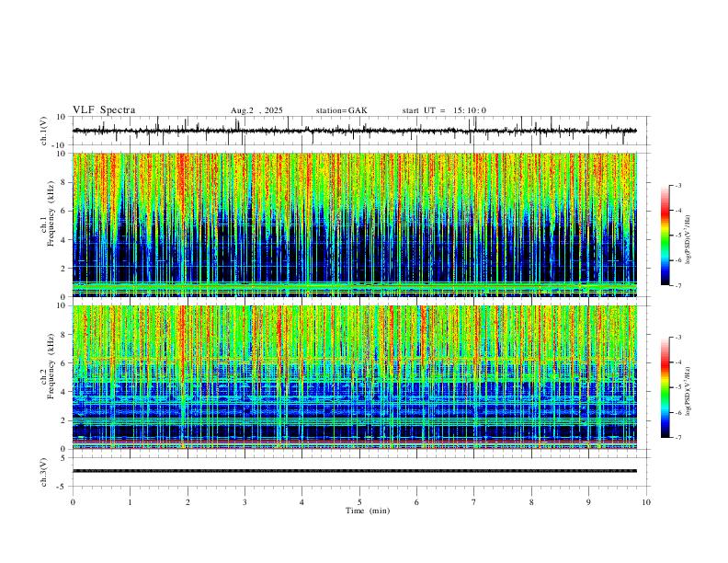Click the ch.2 "Frequency (kHz)" axis label
The image size is (728, 563).
coord(51,366)
